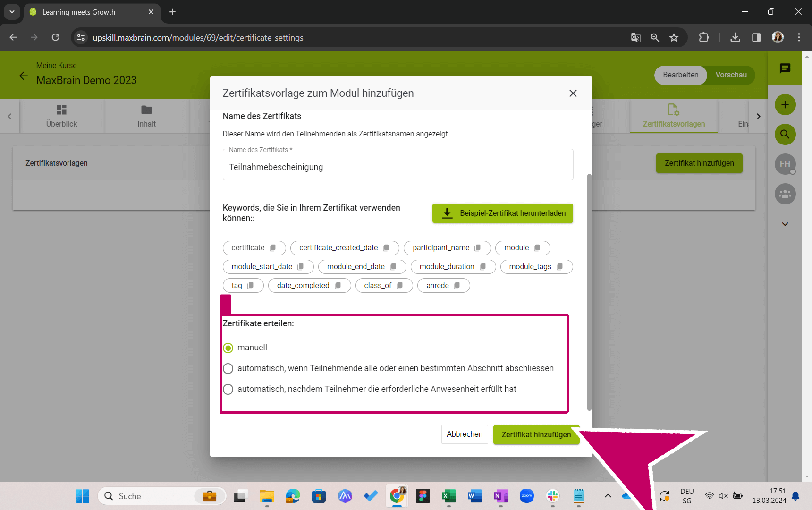Select automatic issue after required Anwesenheit

tap(228, 390)
